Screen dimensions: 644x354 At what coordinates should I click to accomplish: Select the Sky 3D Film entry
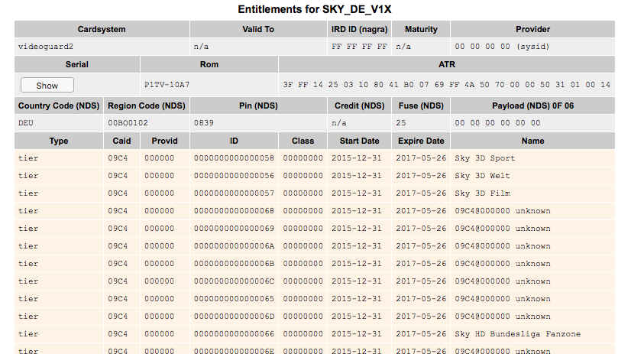(x=483, y=193)
